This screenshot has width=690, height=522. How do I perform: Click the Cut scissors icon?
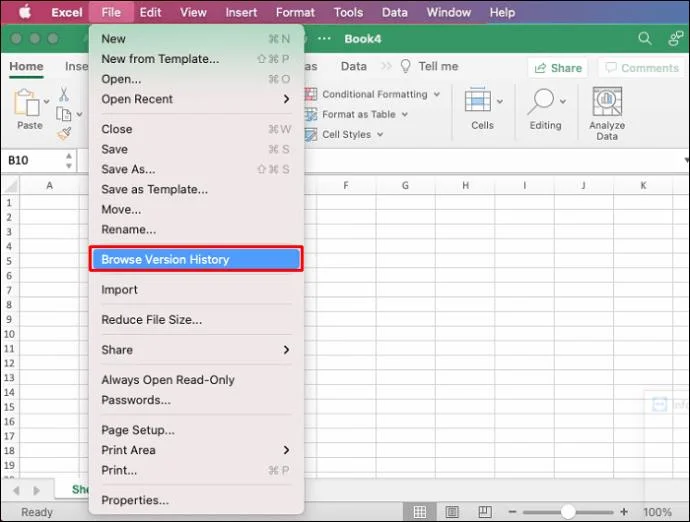pyautogui.click(x=64, y=94)
